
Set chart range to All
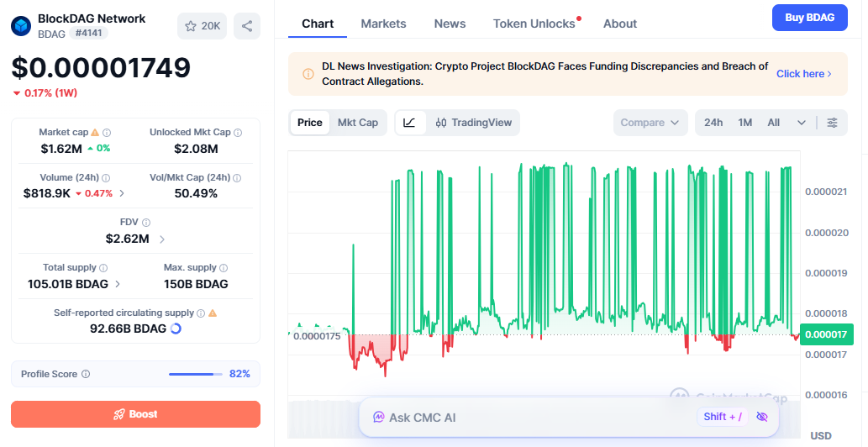coord(773,123)
